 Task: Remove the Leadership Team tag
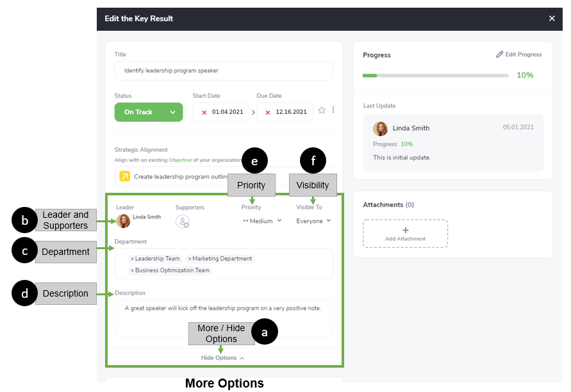[x=132, y=259]
